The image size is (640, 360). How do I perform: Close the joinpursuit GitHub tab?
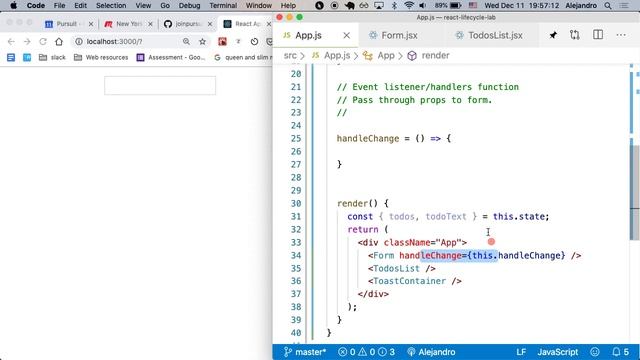pos(210,24)
